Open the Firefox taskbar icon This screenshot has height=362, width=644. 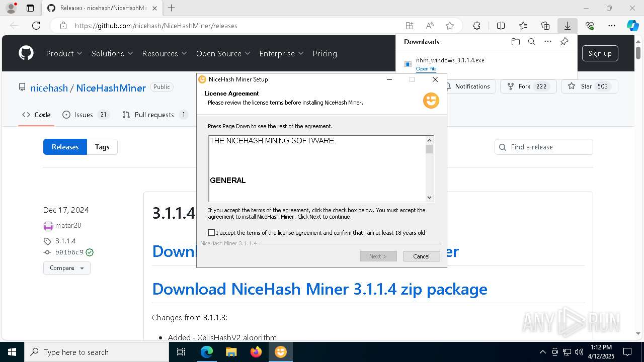[x=256, y=352]
